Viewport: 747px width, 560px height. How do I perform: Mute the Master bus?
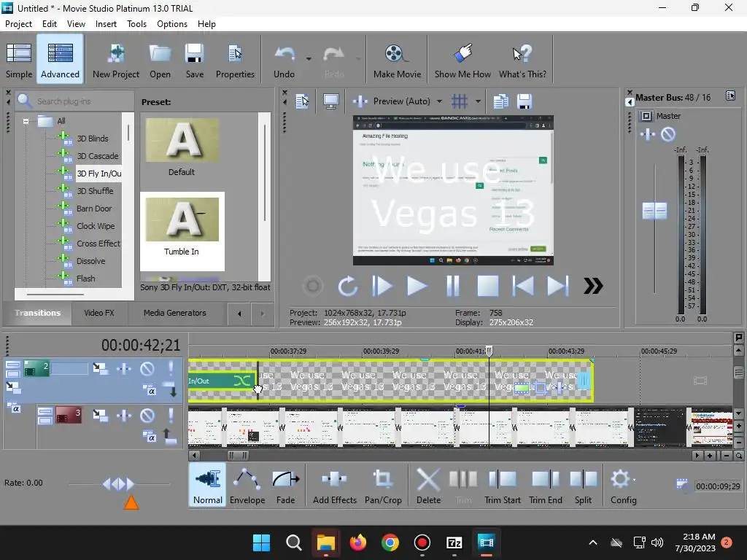[x=668, y=135]
